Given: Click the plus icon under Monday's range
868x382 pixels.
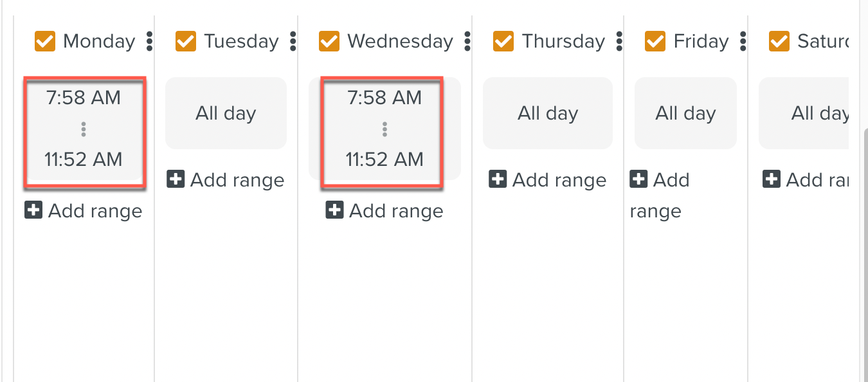Looking at the screenshot, I should coord(33,210).
